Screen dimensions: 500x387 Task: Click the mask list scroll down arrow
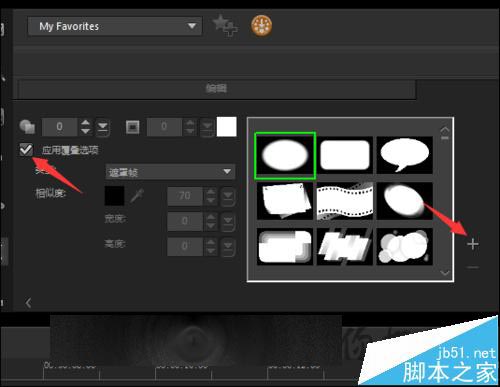click(x=445, y=273)
